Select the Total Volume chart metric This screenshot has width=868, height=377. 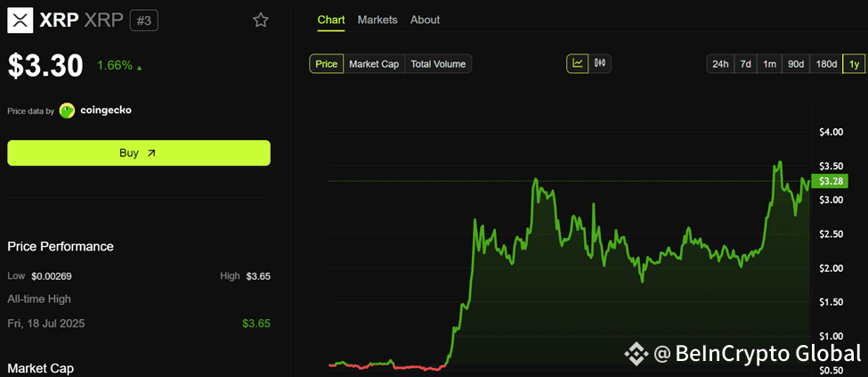click(x=438, y=64)
